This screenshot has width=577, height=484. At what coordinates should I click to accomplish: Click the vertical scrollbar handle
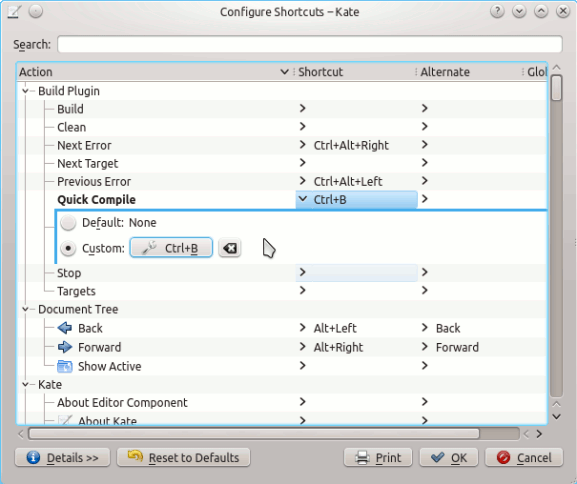pyautogui.click(x=557, y=88)
